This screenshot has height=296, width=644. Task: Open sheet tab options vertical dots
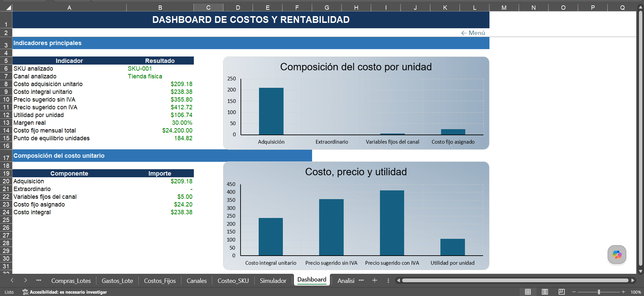pos(388,281)
